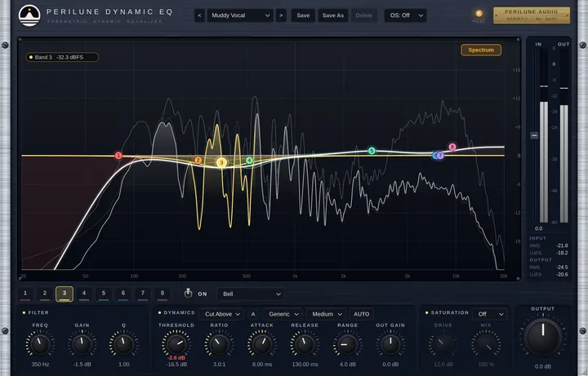Screen dimensions: 588x376
Task: Click the output RMS -24.5 readout
Action: pos(562,268)
